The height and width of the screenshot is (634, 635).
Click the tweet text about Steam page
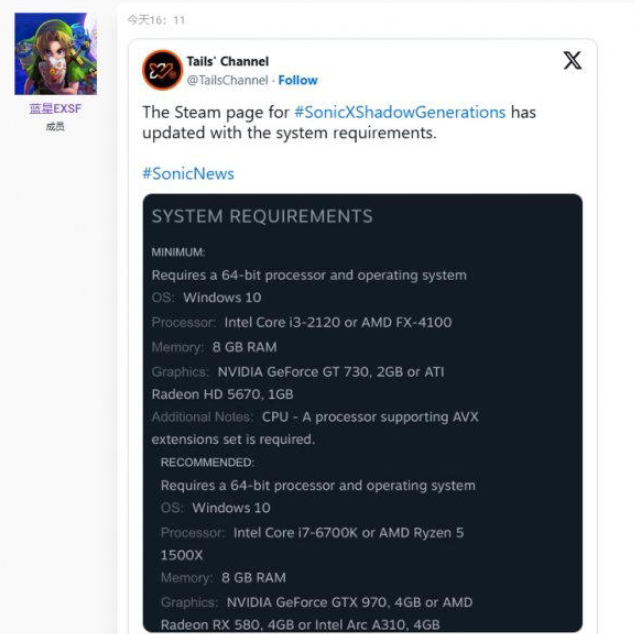click(x=339, y=122)
